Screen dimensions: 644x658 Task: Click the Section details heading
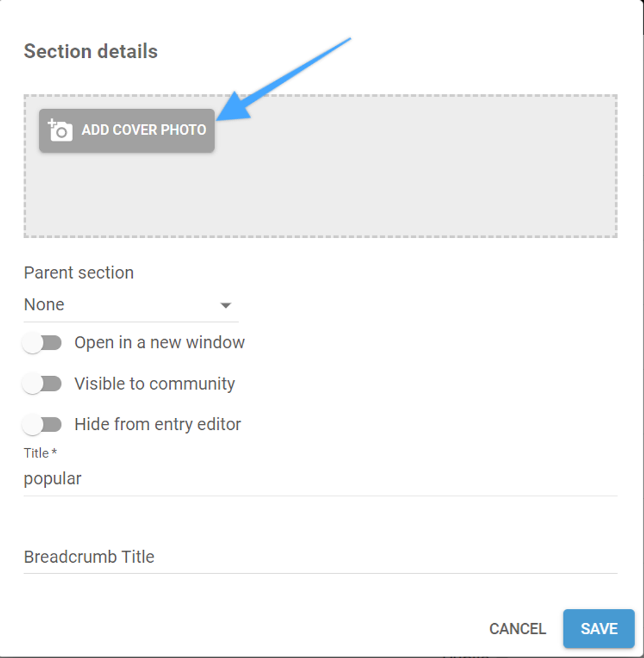tap(90, 51)
